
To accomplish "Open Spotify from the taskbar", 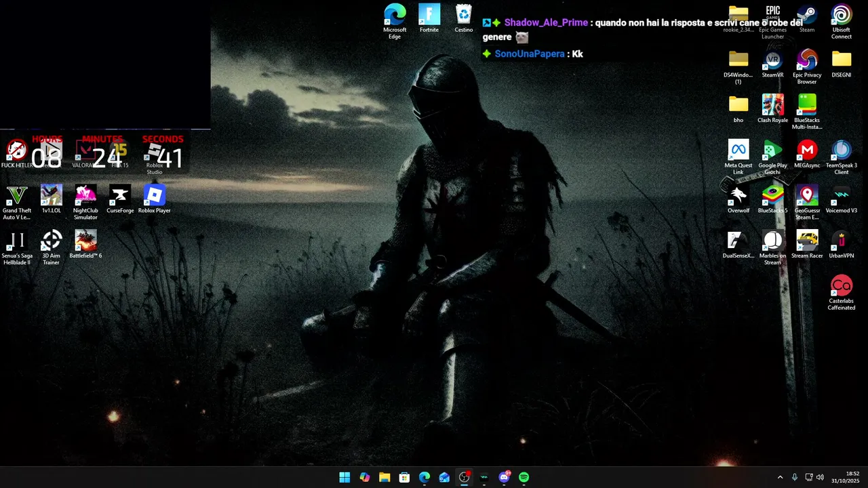I will tap(524, 477).
